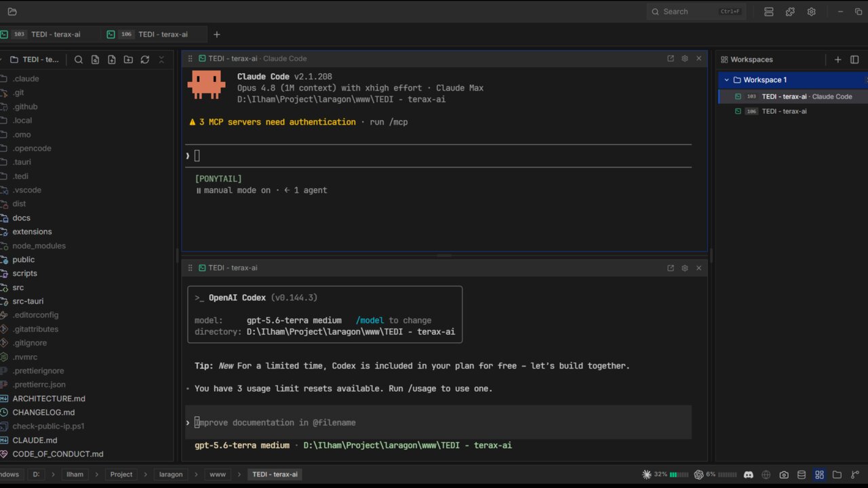This screenshot has height=488, width=868.
Task: Open Discord from the status bar
Action: (749, 474)
